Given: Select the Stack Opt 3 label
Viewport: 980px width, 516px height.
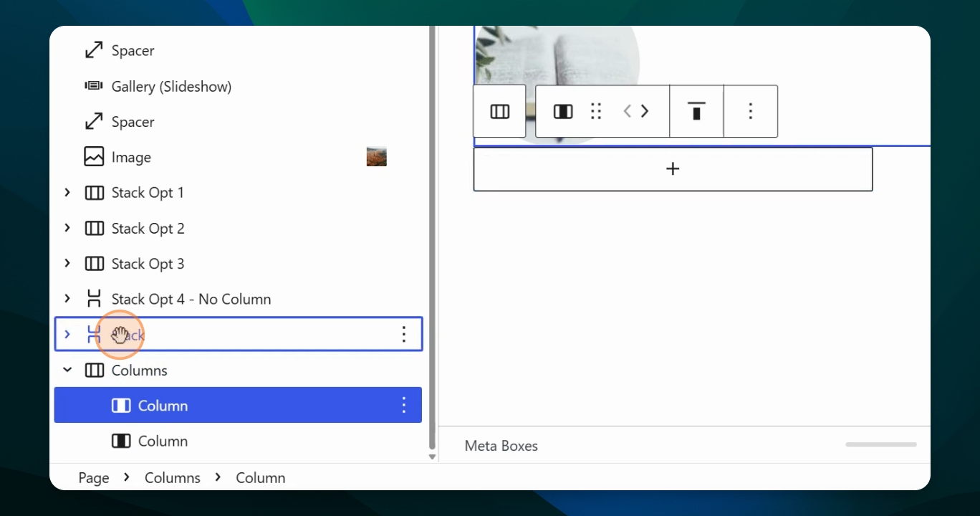Looking at the screenshot, I should [x=148, y=264].
